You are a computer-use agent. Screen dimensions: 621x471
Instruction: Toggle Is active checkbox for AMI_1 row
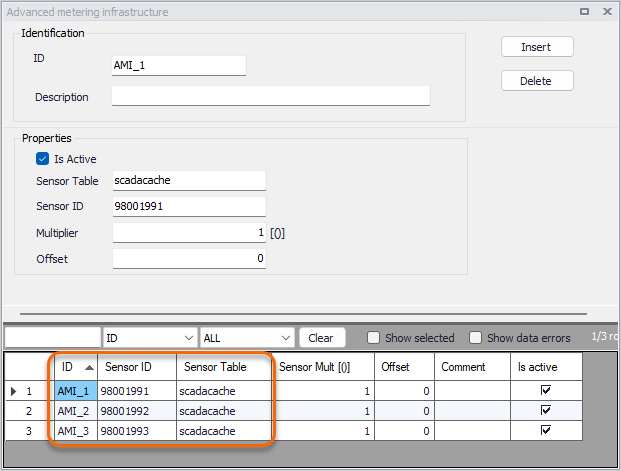546,391
